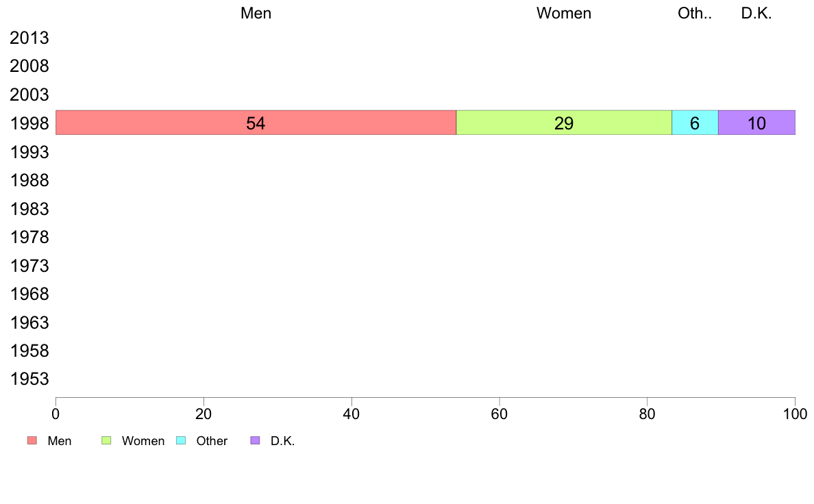Image resolution: width=814 pixels, height=504 pixels.
Task: Click the 60 tick on the x-axis
Action: click(x=500, y=414)
